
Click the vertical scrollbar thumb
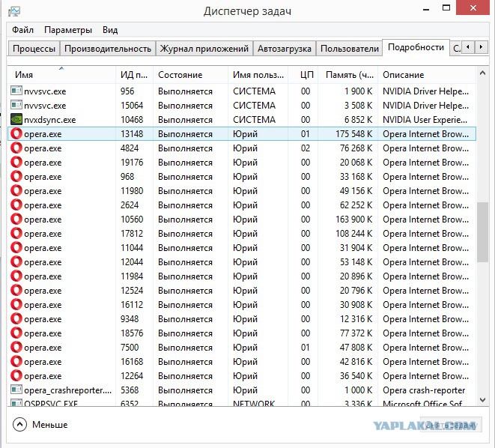[482, 232]
